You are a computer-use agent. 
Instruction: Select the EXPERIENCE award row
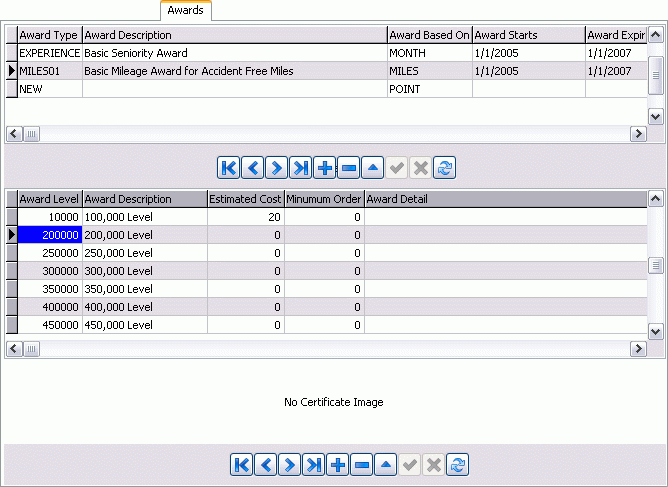tap(49, 53)
